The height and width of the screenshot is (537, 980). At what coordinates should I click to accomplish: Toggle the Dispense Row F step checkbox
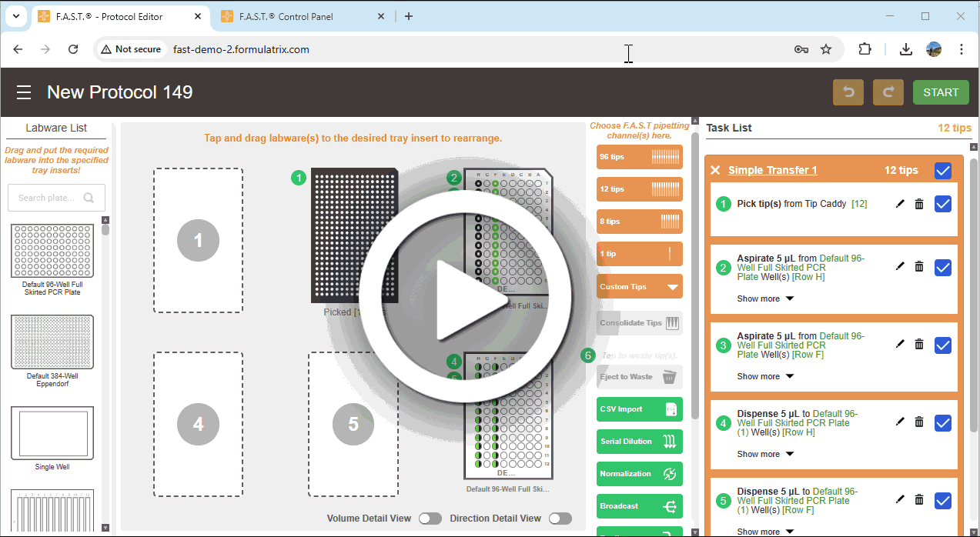[943, 501]
